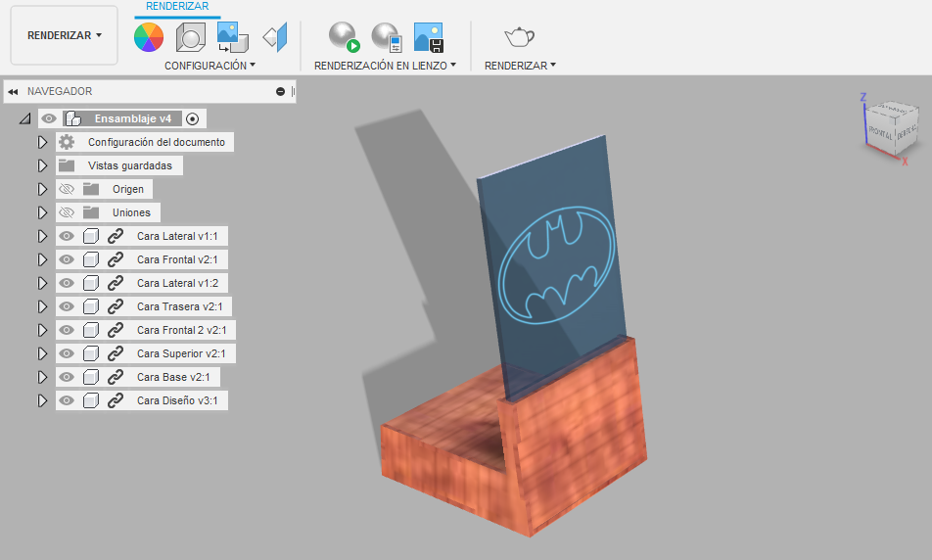Start in-canvas render with play sphere

click(345, 37)
